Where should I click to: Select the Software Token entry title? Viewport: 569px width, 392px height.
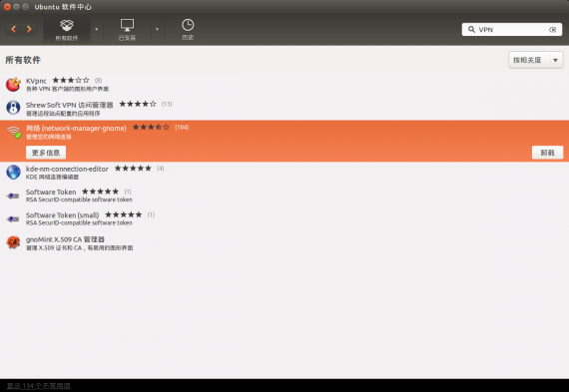tap(51, 192)
